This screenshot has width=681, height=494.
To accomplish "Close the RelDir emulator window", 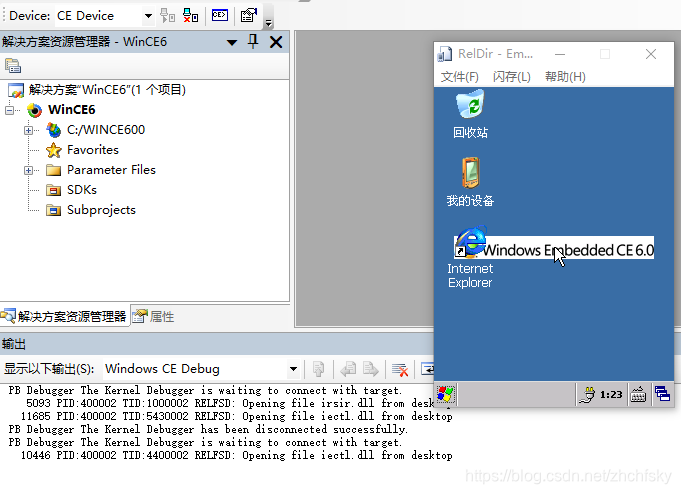I will point(651,54).
